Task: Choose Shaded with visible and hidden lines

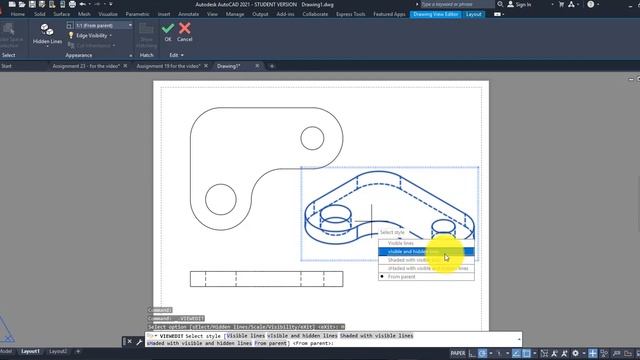Action: pos(427,269)
